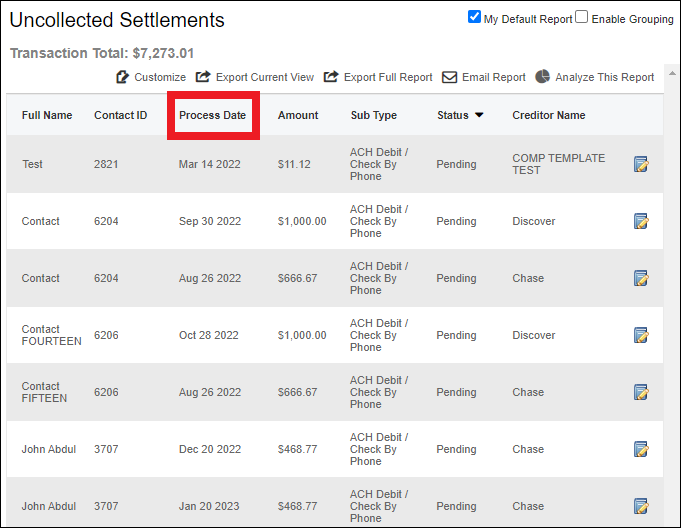Toggle Status column sort arrow
This screenshot has width=681, height=528.
tap(479, 115)
